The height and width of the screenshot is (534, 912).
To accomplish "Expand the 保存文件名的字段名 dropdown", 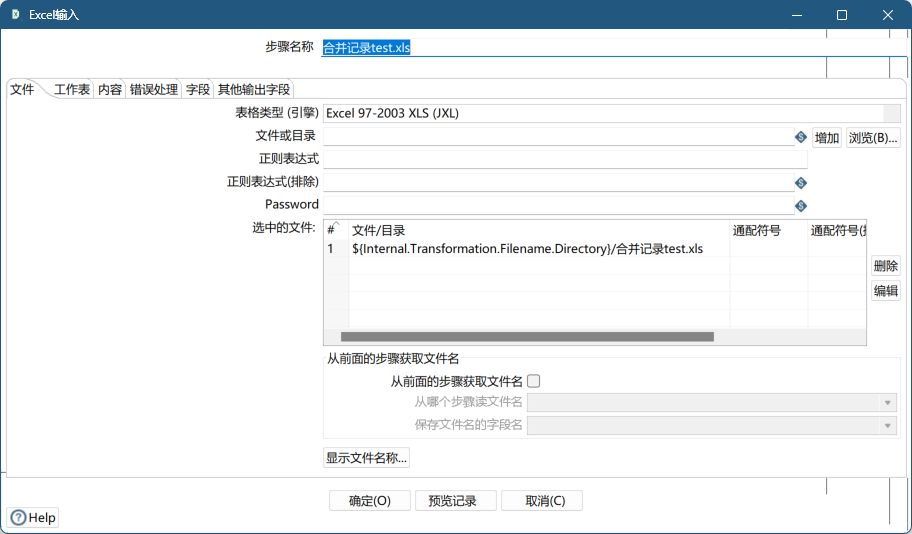I will pyautogui.click(x=887, y=426).
